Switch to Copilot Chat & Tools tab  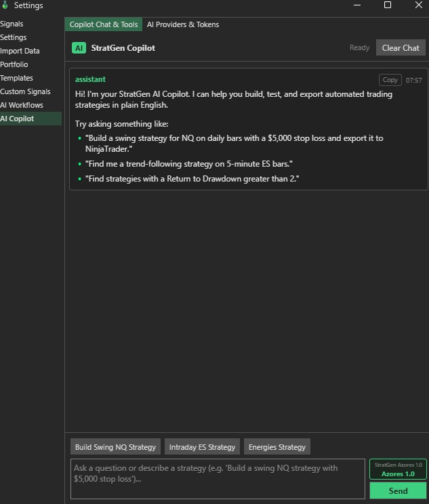[x=104, y=24]
